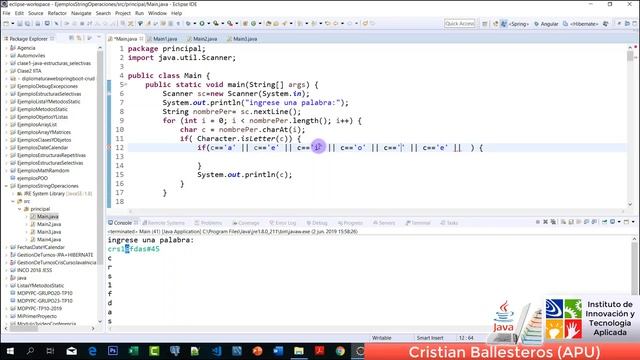Viewport: 640px width, 360px height.
Task: Open the Project menu
Action: (123, 13)
